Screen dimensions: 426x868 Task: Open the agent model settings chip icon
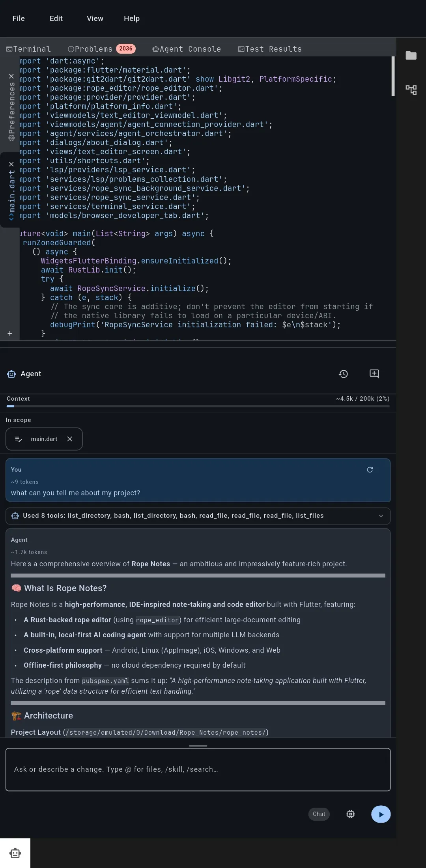351,814
